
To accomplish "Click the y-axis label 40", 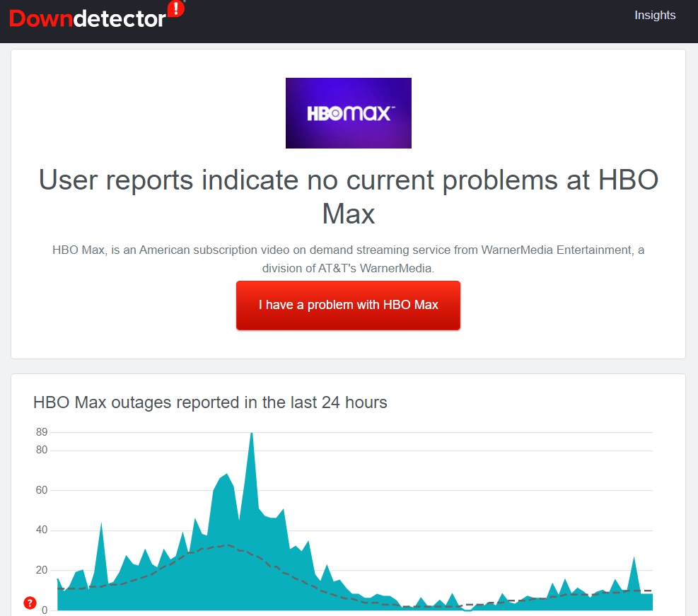I will tap(42, 530).
